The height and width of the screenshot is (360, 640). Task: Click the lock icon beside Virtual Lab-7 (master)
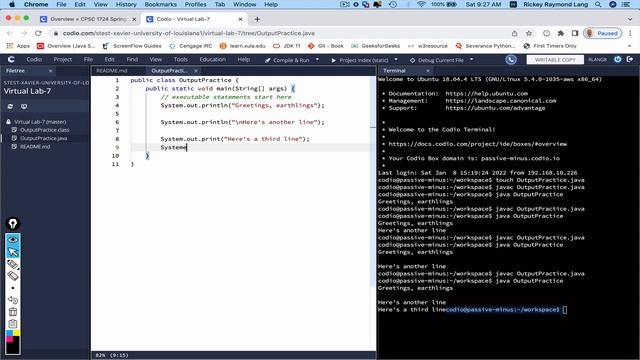(x=8, y=122)
